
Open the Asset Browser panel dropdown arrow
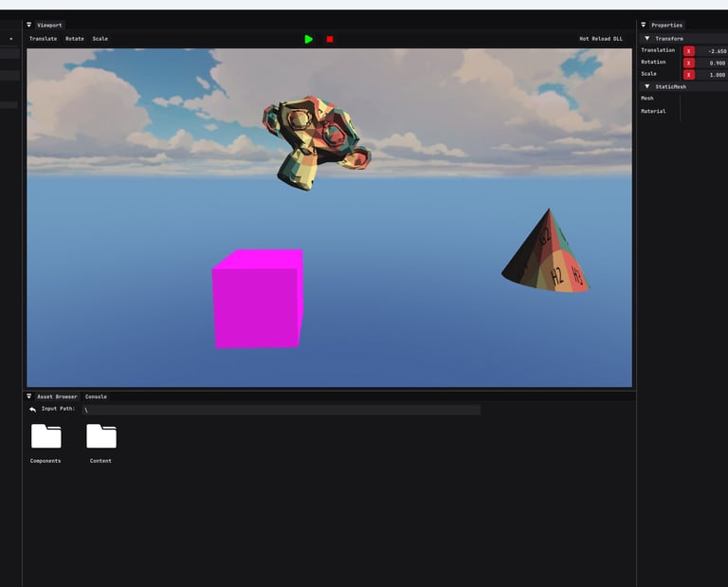28,396
